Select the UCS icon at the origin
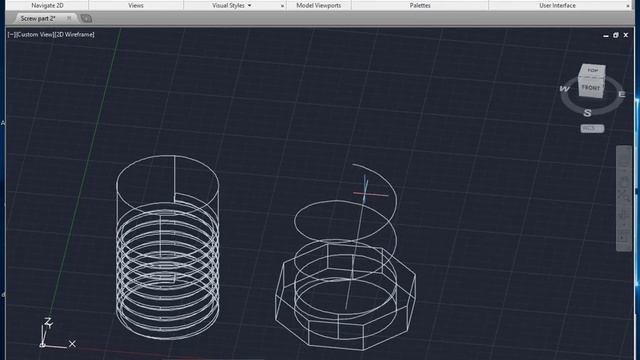 [x=57, y=334]
